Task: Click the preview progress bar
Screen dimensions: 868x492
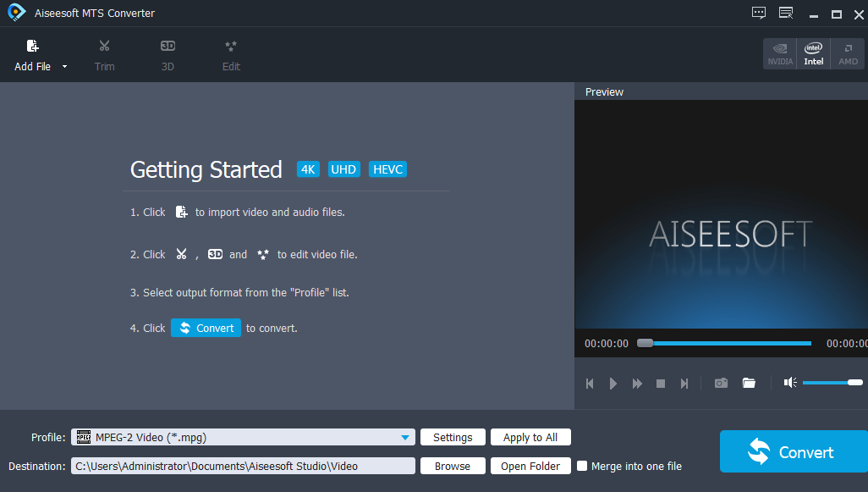Action: click(724, 344)
